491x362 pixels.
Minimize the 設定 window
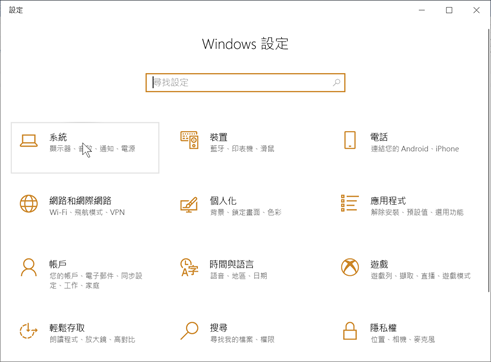(422, 10)
